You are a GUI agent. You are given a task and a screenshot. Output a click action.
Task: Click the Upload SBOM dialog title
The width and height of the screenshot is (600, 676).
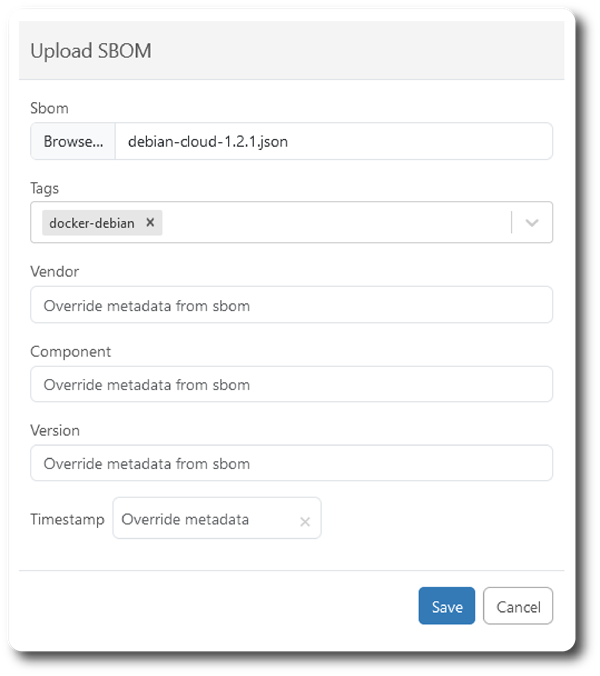tap(91, 51)
